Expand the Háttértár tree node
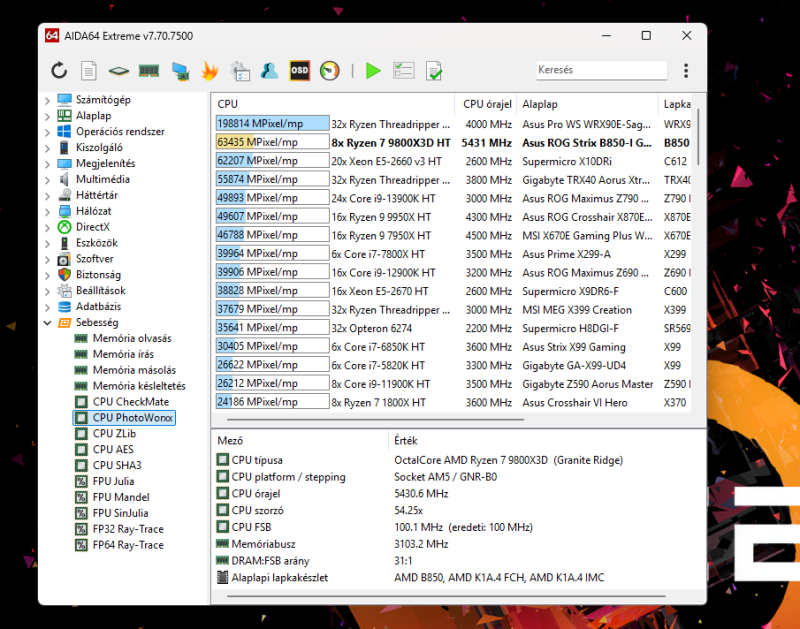The height and width of the screenshot is (629, 800). [x=47, y=195]
